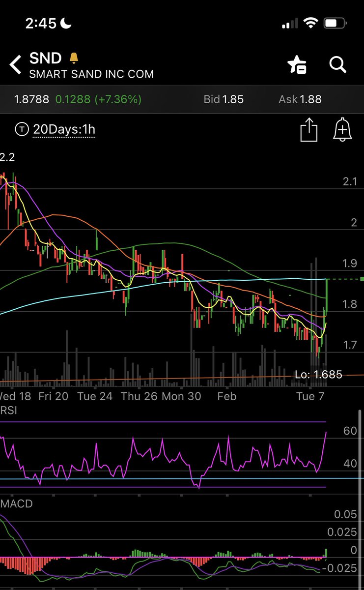
Task: Open the 20Days:1h timeframe selector
Action: [x=64, y=130]
